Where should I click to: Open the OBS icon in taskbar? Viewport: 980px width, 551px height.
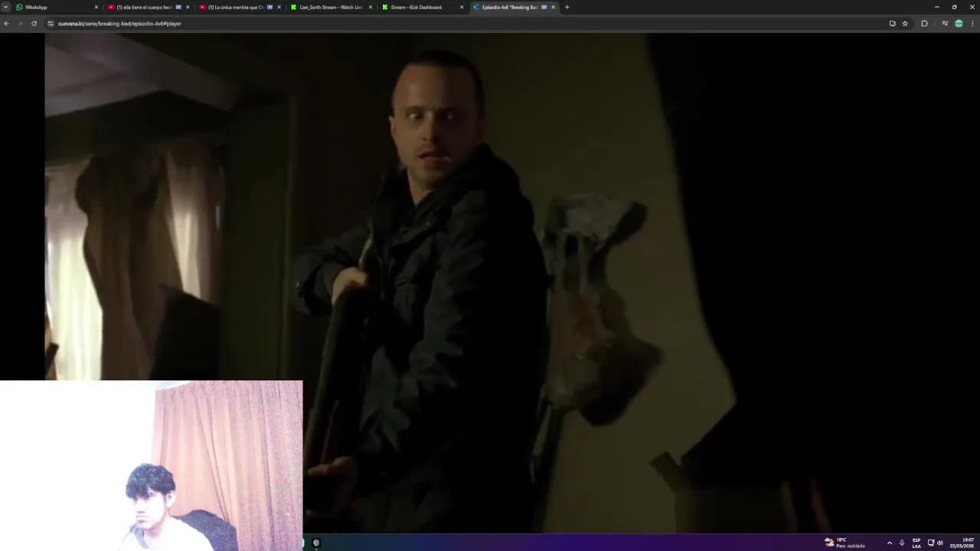(x=316, y=543)
